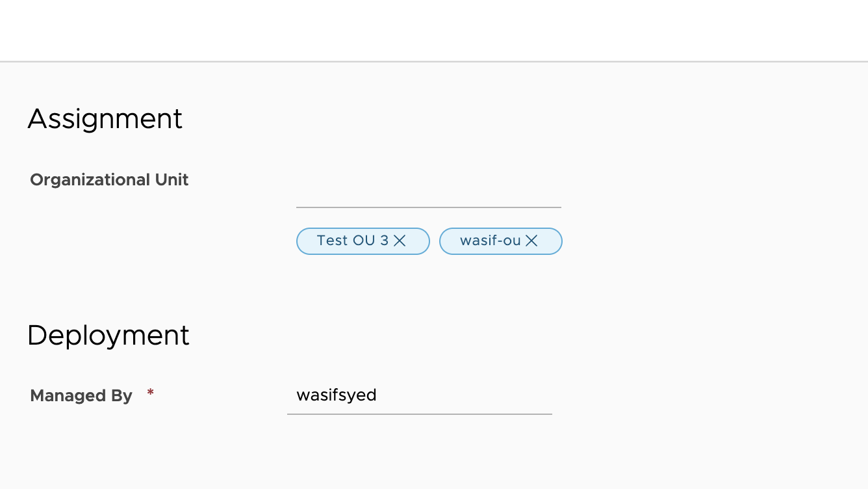Place cursor after wasifsyed text
The height and width of the screenshot is (489, 868).
378,395
